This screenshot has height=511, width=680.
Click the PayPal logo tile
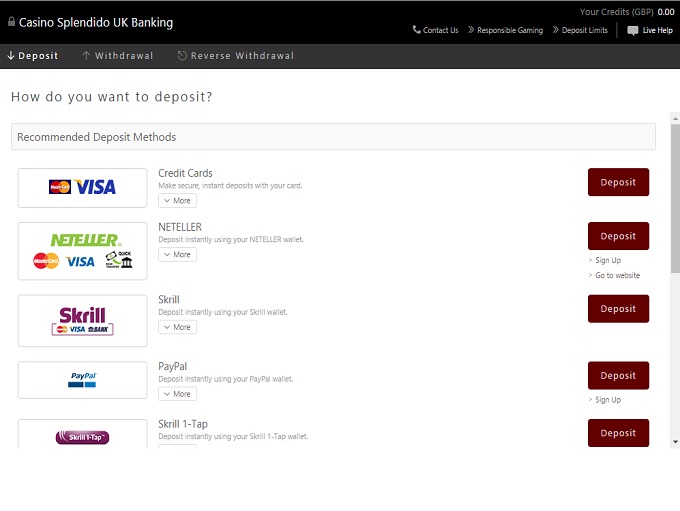click(82, 379)
